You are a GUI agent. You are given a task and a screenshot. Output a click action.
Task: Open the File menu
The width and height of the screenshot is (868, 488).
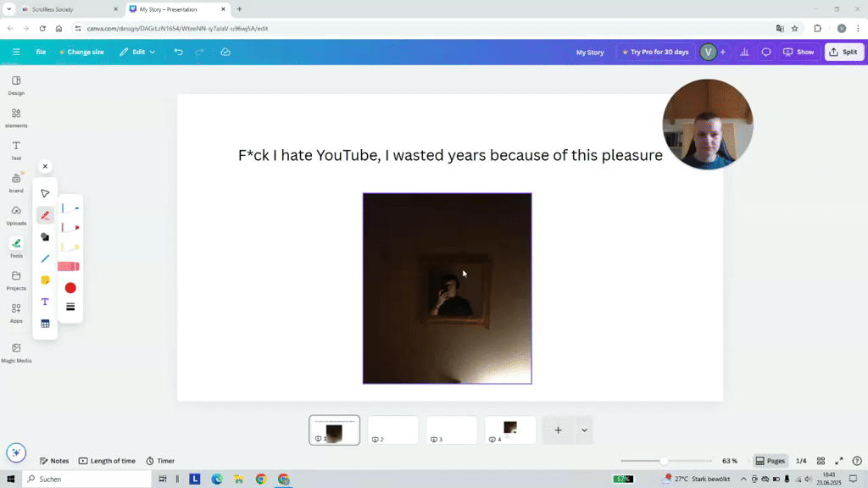[40, 52]
